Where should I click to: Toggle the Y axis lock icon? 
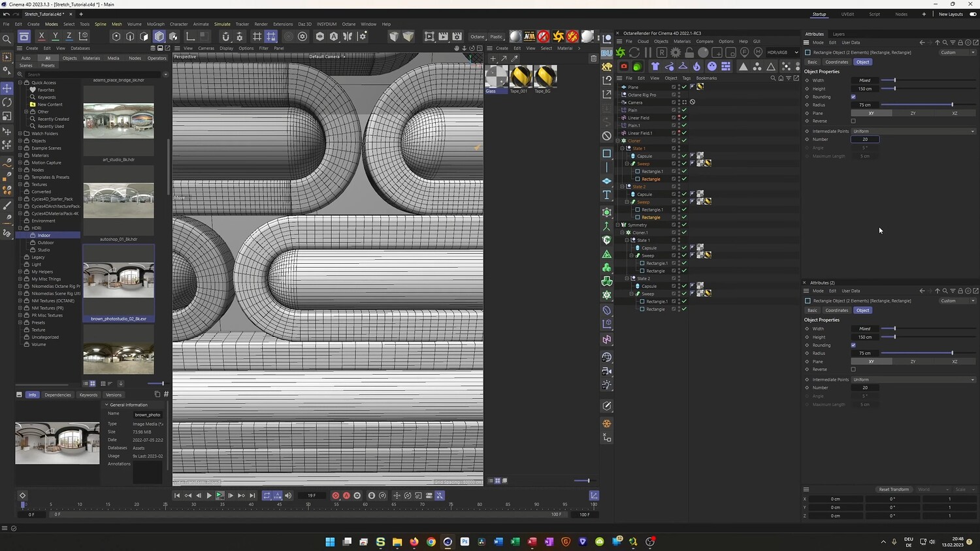[x=55, y=37]
